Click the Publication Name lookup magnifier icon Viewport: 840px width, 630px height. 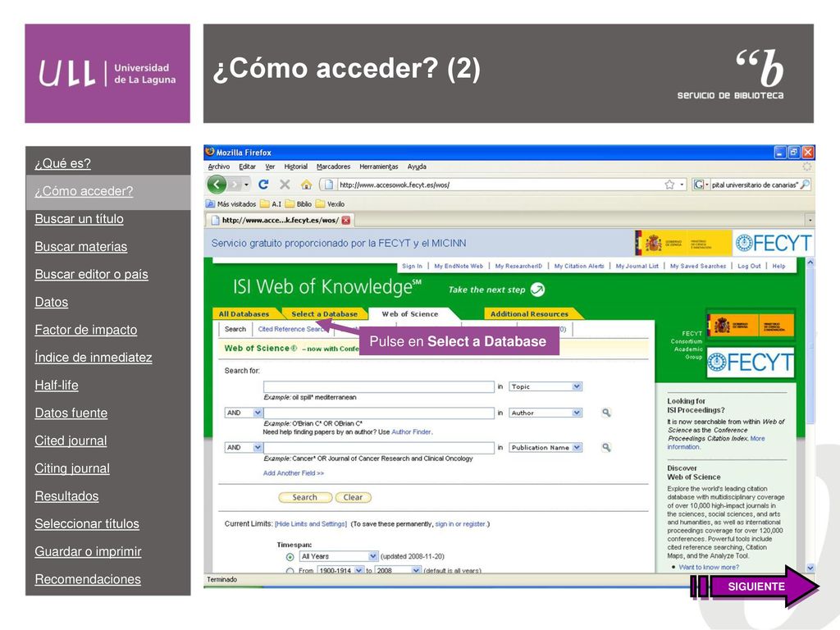(606, 447)
